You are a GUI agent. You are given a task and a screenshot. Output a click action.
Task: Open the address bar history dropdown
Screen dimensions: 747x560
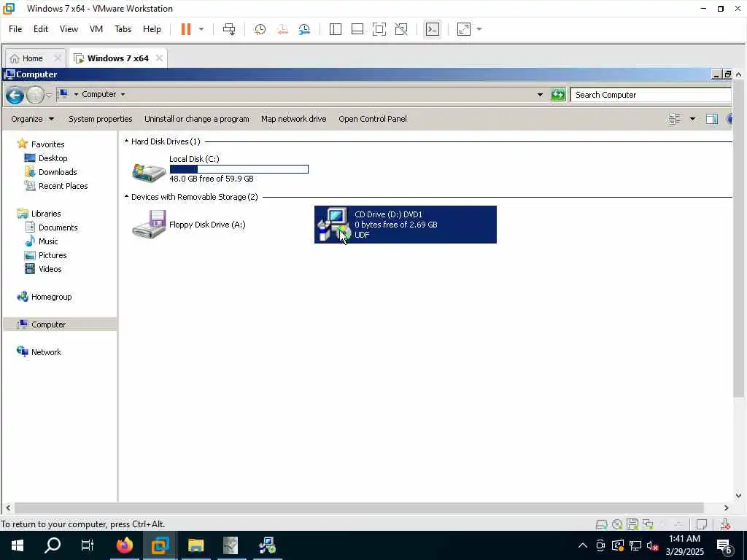540,95
